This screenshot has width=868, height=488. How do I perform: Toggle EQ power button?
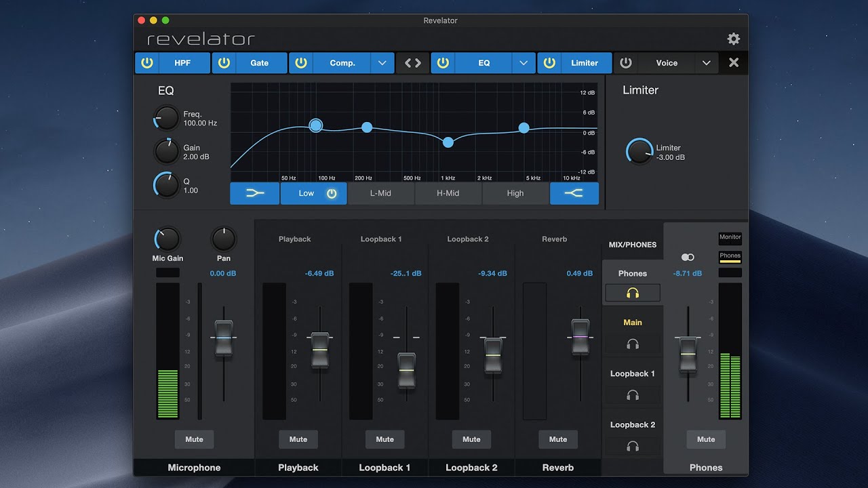[443, 63]
